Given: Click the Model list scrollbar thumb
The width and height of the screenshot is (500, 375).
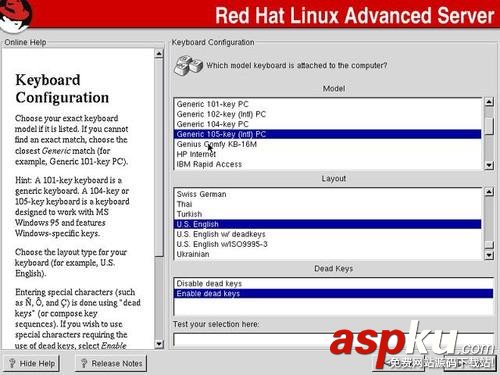Looking at the screenshot, I should [x=489, y=126].
